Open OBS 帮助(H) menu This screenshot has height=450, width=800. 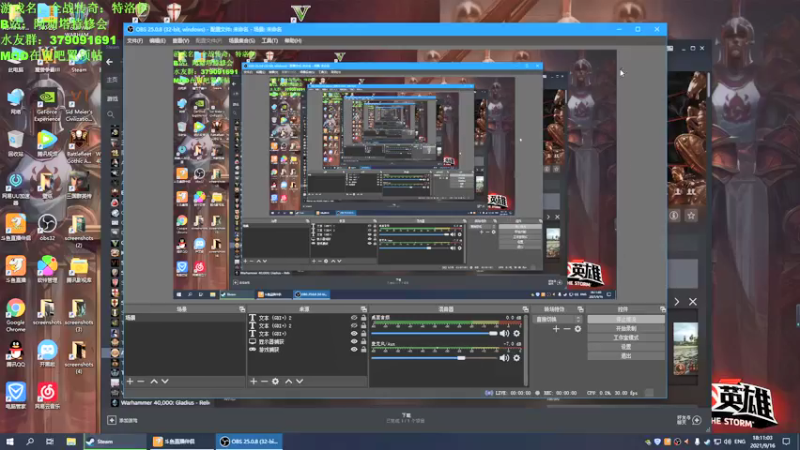click(x=293, y=40)
